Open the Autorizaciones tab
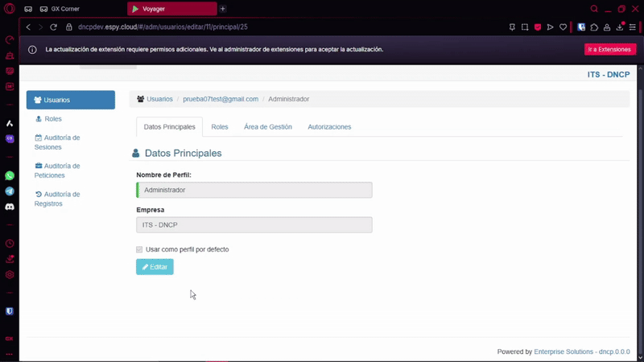The width and height of the screenshot is (644, 362). click(x=329, y=127)
